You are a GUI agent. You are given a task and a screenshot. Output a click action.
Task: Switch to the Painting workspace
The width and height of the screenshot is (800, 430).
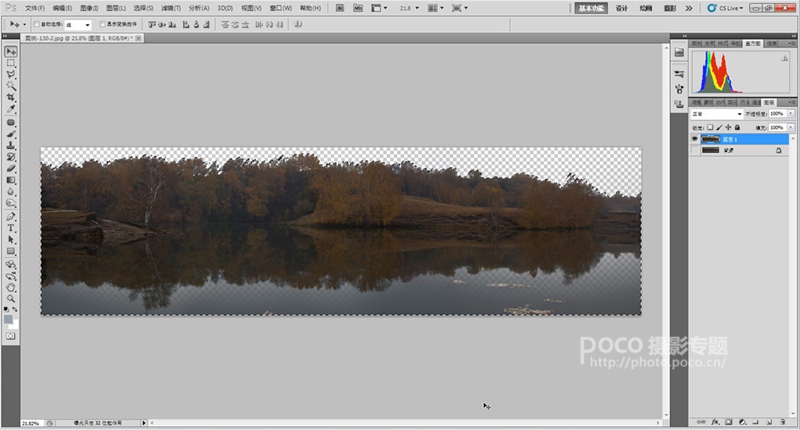[x=646, y=8]
